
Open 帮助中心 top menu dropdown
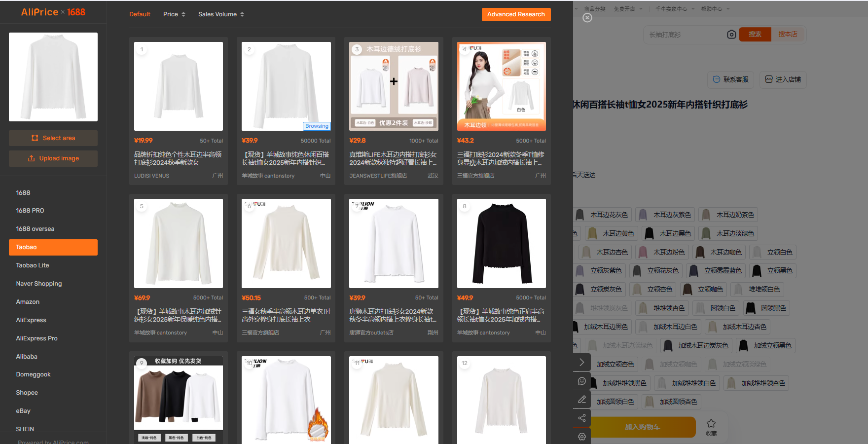[715, 9]
